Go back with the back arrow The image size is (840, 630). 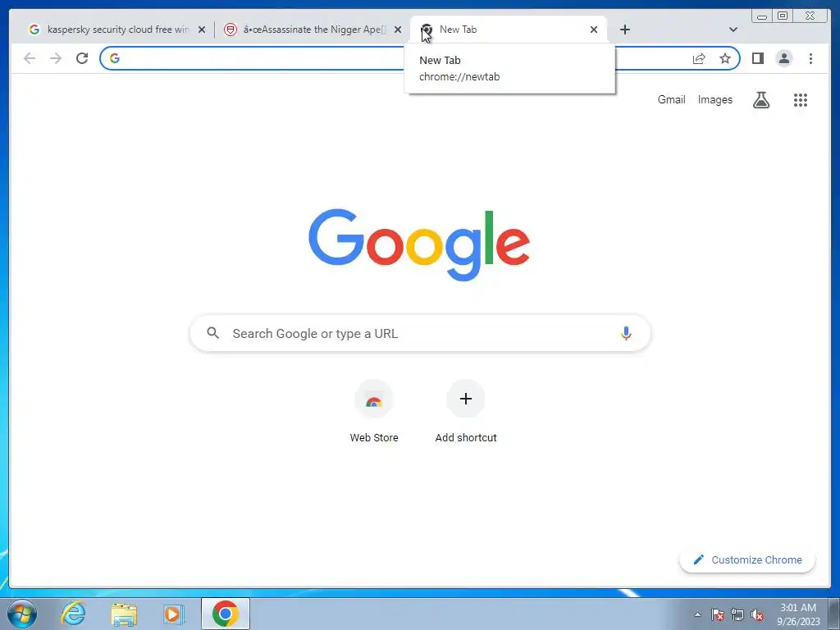[x=30, y=58]
